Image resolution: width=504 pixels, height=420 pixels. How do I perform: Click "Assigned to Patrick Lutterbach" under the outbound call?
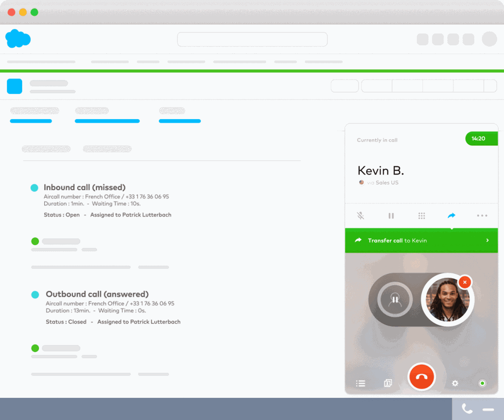tap(139, 322)
